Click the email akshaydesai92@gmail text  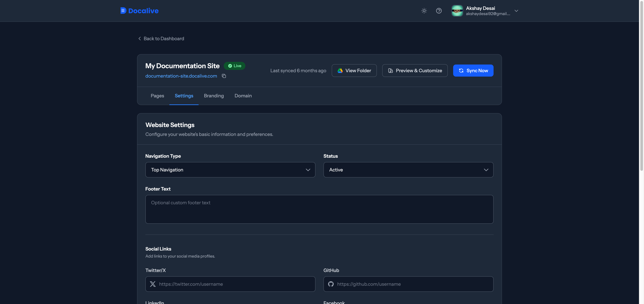pyautogui.click(x=488, y=14)
